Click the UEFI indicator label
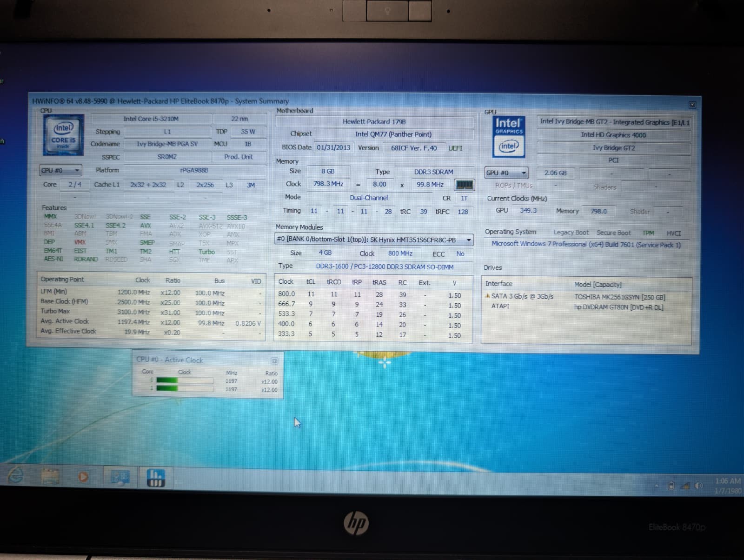The image size is (744, 560). (x=455, y=148)
